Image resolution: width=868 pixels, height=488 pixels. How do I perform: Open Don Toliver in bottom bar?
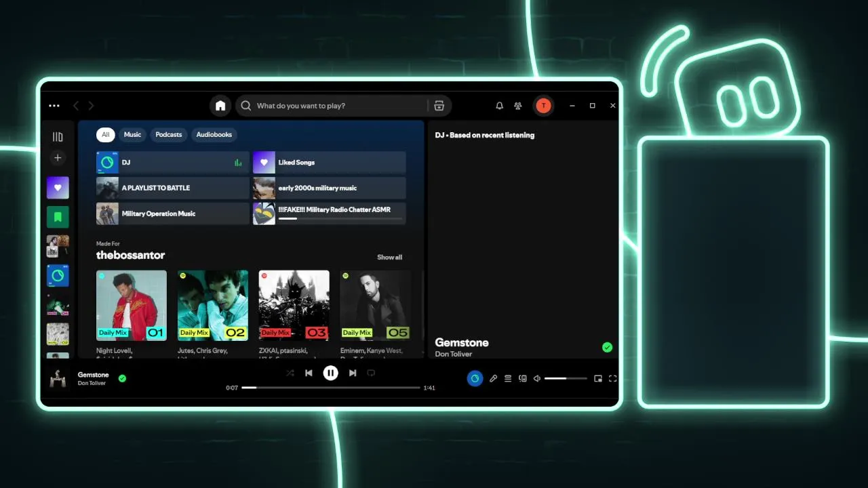pyautogui.click(x=91, y=384)
